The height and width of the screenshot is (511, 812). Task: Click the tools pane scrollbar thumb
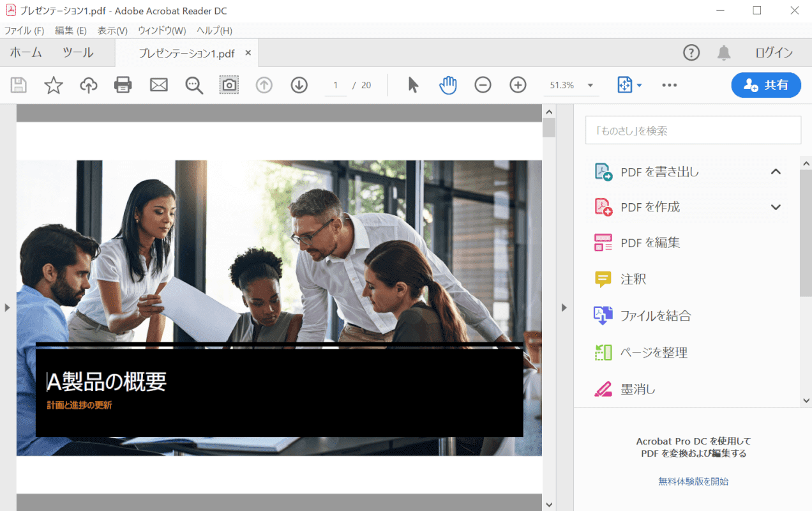[x=806, y=233]
